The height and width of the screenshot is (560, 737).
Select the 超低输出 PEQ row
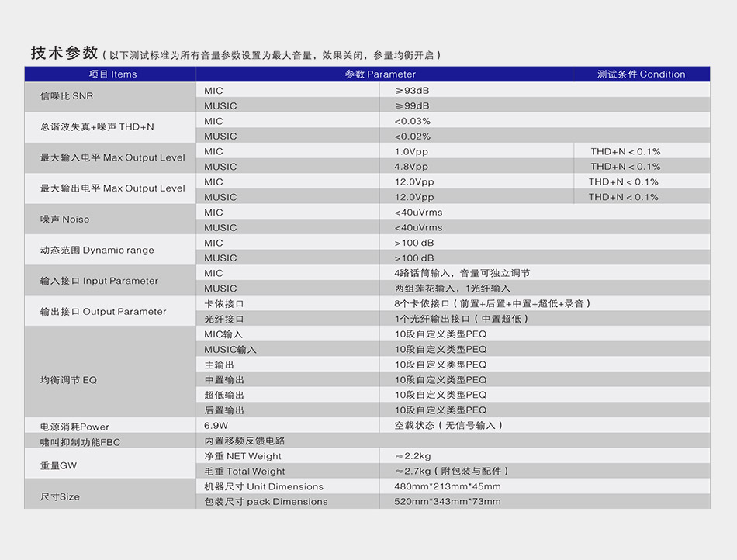(x=217, y=395)
